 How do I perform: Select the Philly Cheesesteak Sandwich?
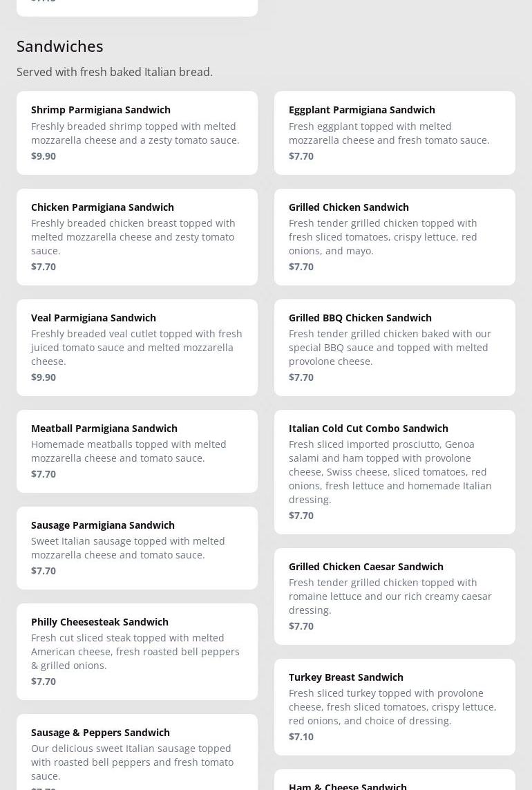[137, 652]
